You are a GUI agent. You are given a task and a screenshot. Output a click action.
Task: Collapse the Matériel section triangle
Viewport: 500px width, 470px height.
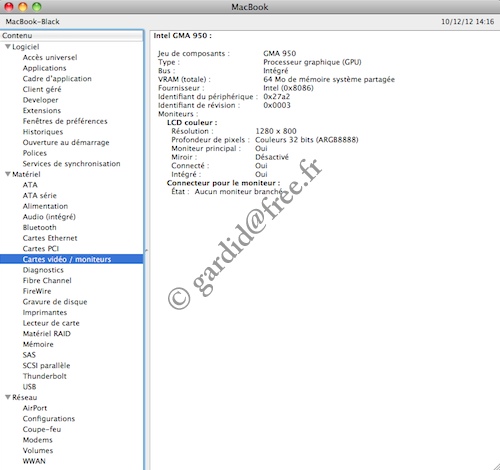pos(8,174)
